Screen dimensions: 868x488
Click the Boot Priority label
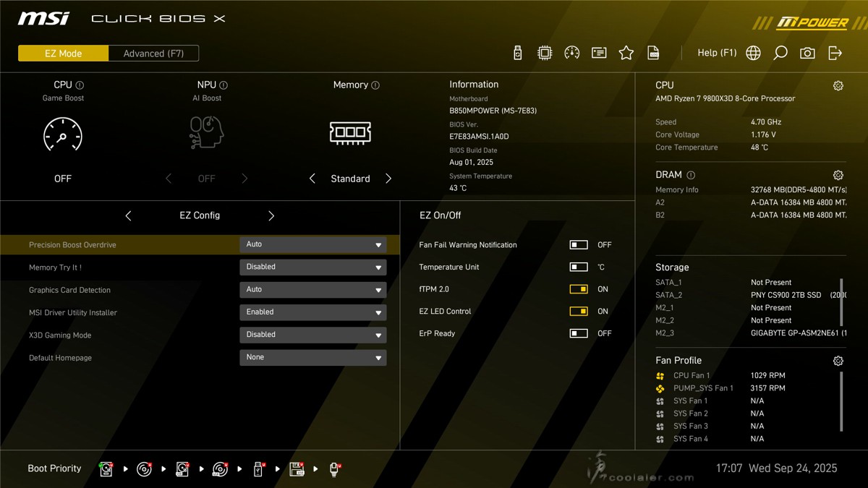click(54, 468)
